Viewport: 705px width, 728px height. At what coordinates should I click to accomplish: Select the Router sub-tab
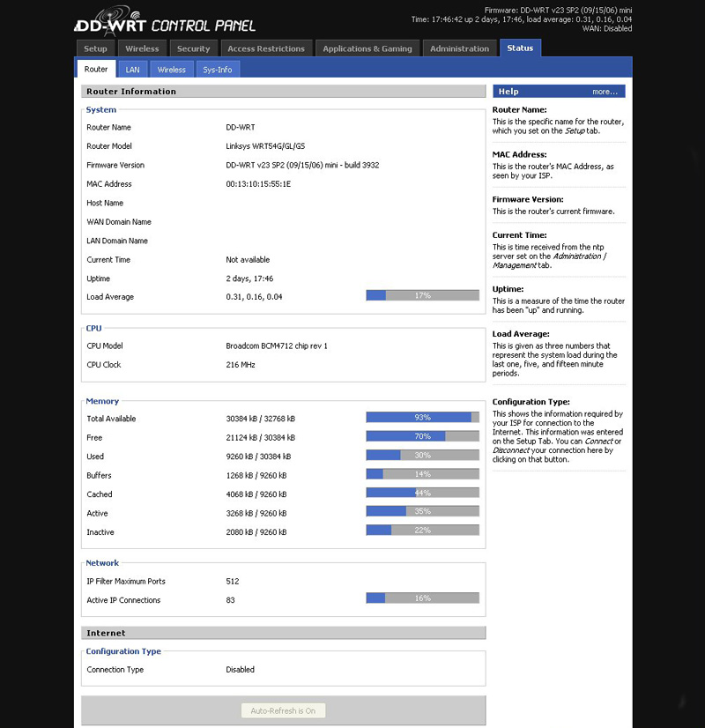[95, 69]
